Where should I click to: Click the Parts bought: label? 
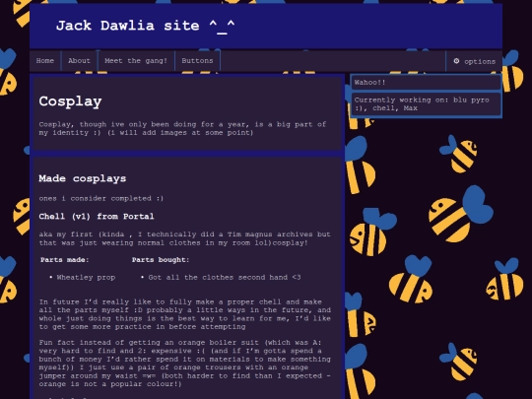point(161,260)
